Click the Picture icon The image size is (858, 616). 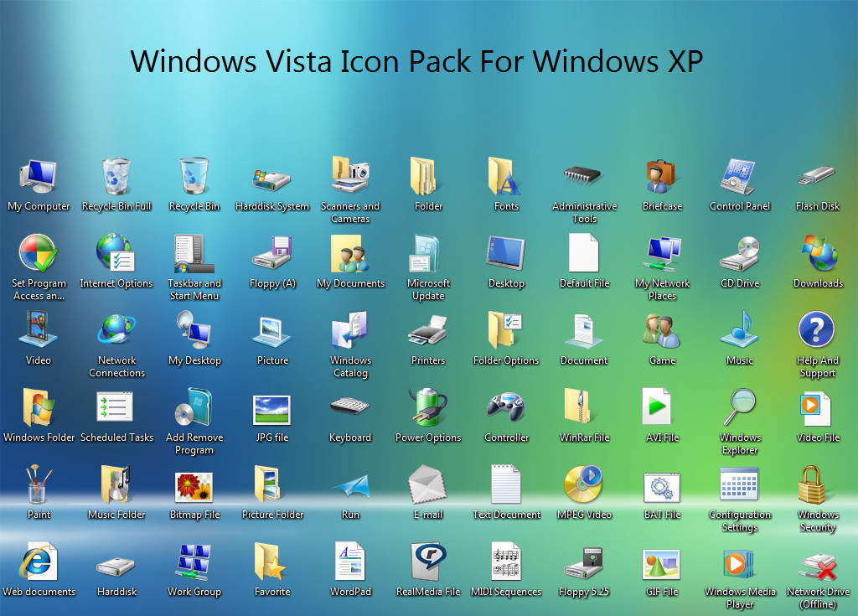tap(272, 332)
